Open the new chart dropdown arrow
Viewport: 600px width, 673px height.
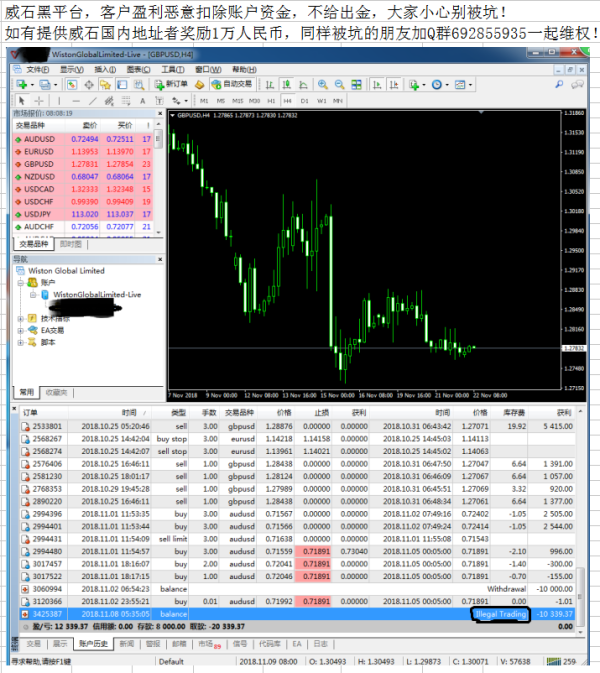[32, 85]
